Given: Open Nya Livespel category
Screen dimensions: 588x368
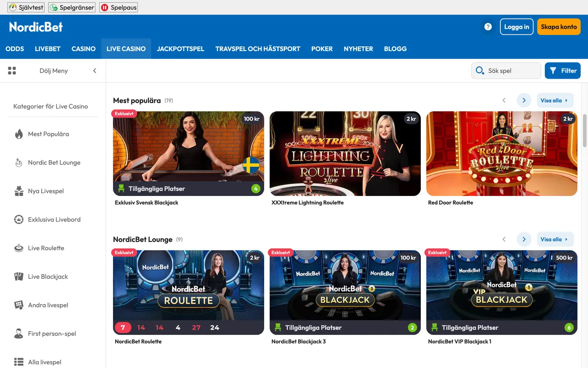Looking at the screenshot, I should tap(46, 191).
